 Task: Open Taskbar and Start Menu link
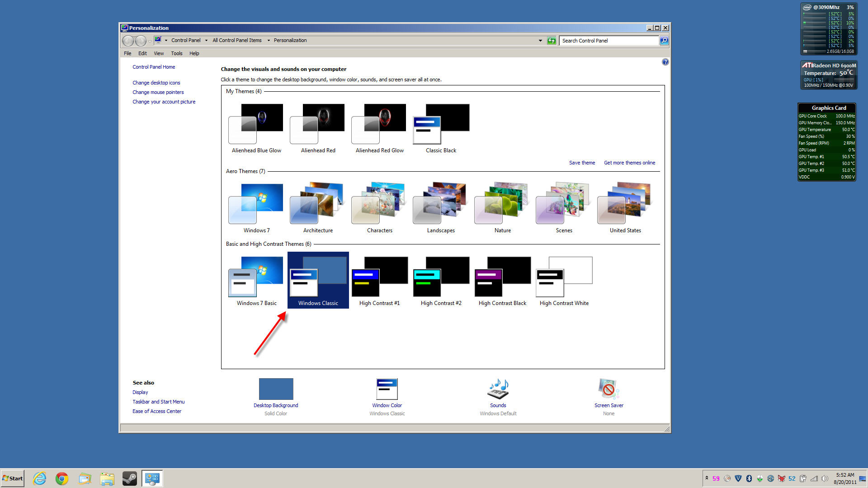pos(159,402)
